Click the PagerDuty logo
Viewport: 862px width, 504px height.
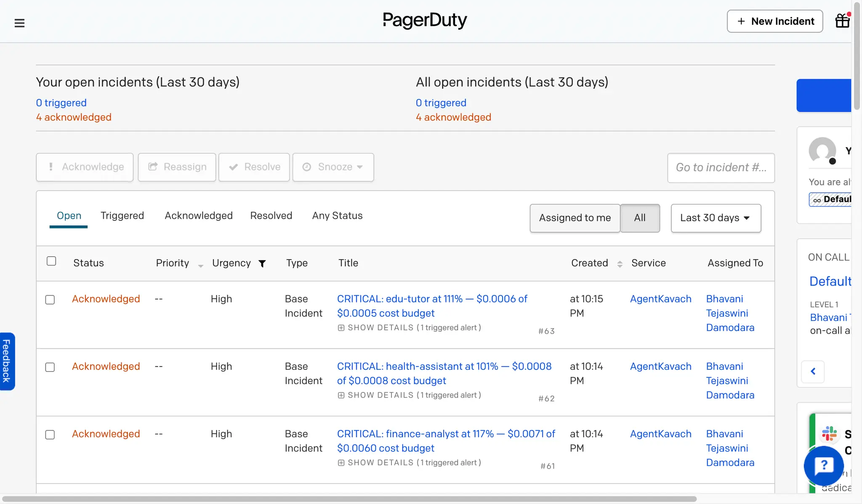[425, 20]
